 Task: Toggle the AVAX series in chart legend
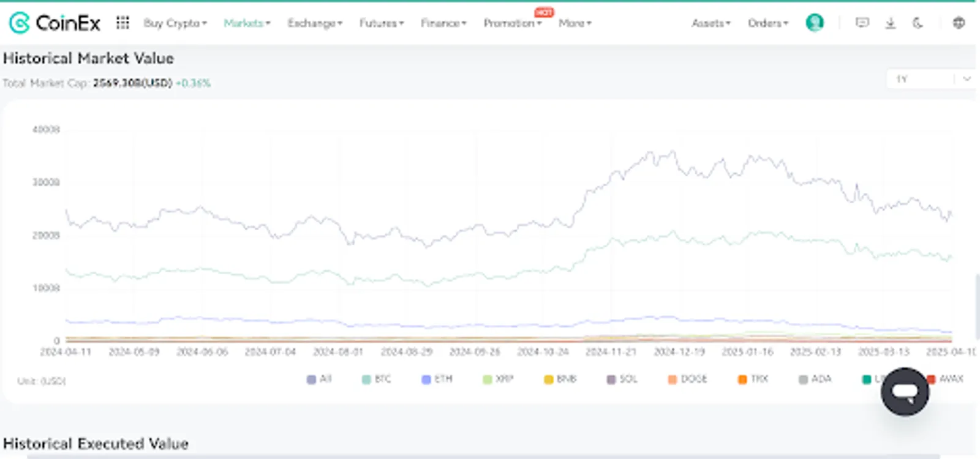click(x=945, y=379)
